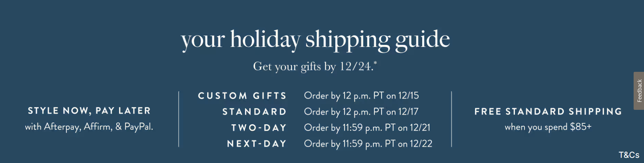
Task: Click the divider left of Custom Gifts
Action: (179, 119)
